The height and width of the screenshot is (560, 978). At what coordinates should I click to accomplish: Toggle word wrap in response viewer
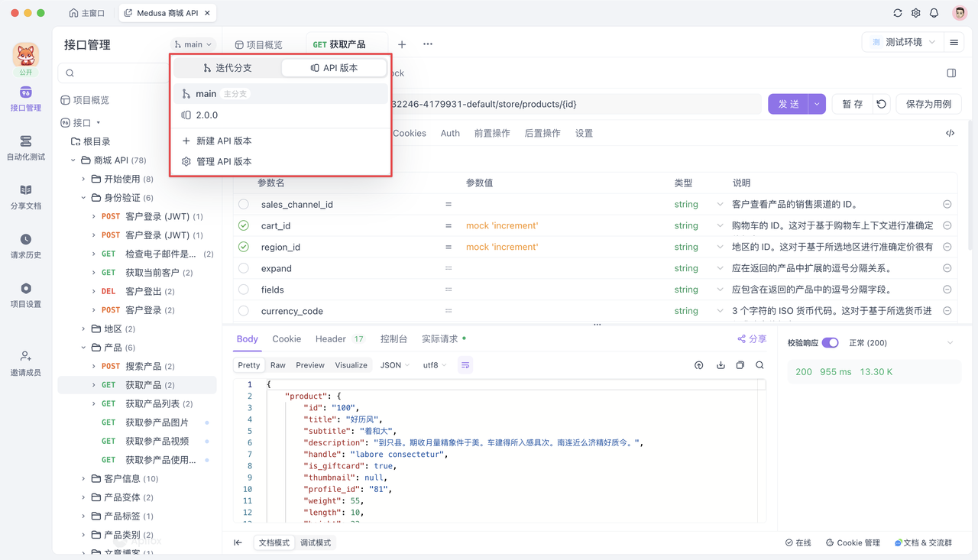point(465,365)
